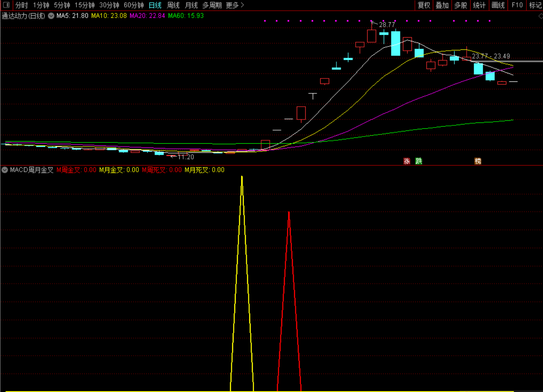The image size is (543, 392).
Task: Toggle the side panel icon at top-left
Action: tap(6, 5)
